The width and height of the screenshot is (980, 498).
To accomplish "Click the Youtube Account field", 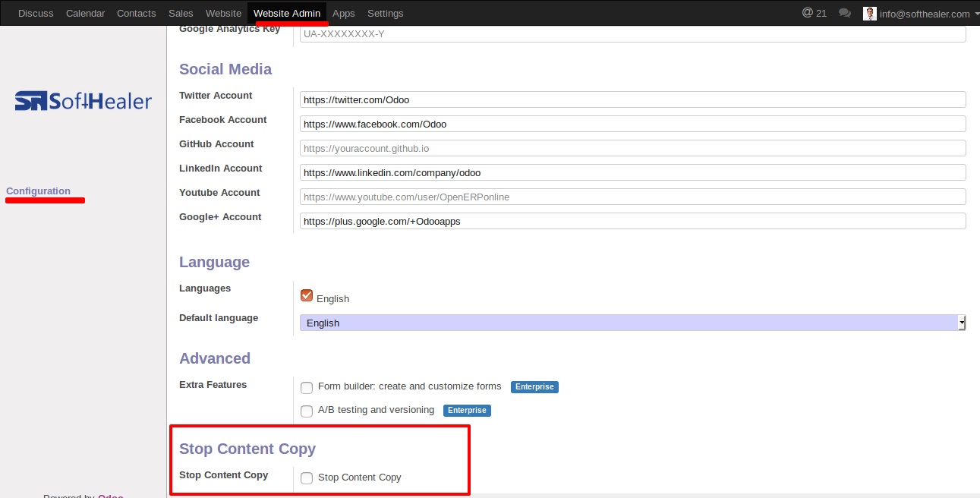I will pos(633,197).
